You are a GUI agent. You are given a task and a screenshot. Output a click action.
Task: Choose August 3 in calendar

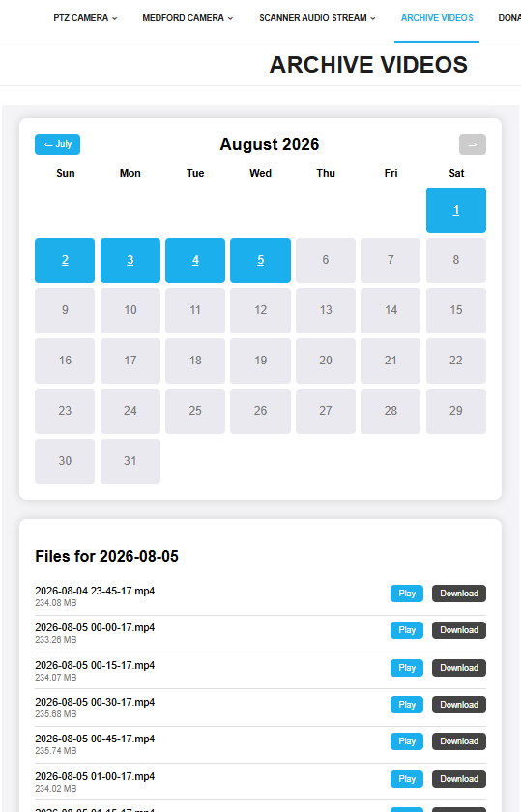tap(130, 260)
